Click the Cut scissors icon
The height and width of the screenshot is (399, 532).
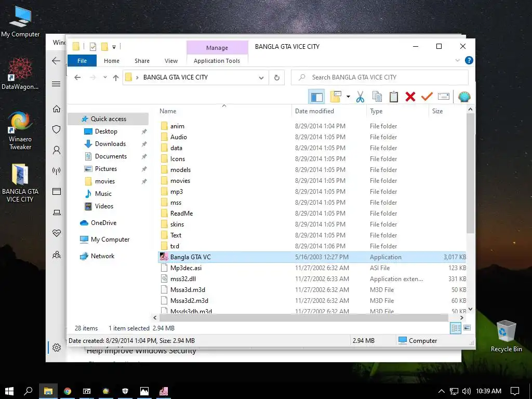[x=360, y=97]
